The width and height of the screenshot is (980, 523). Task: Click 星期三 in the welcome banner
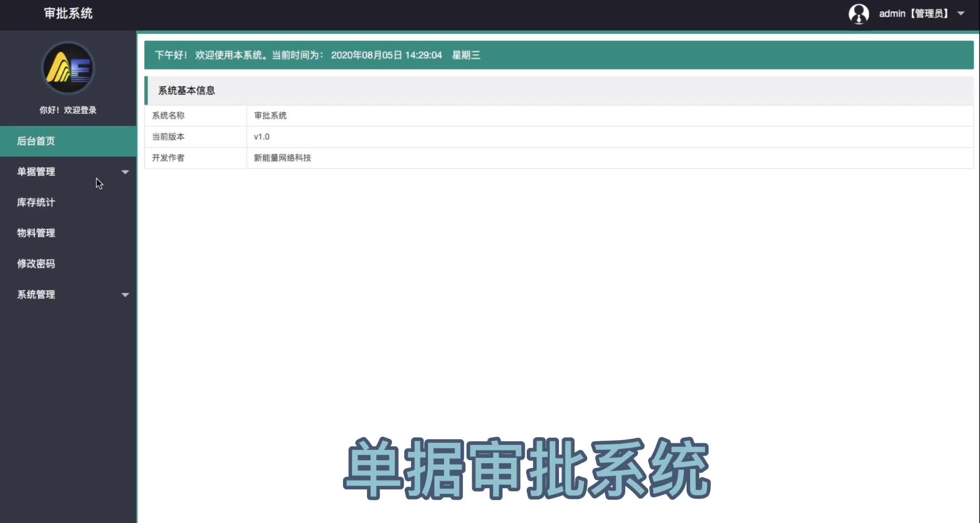pos(466,55)
